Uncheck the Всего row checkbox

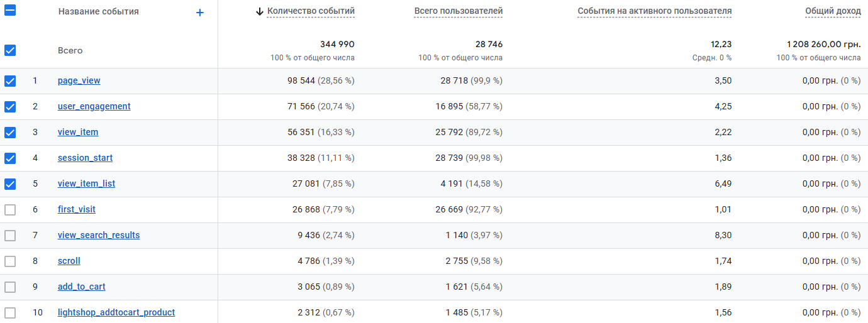coord(10,50)
